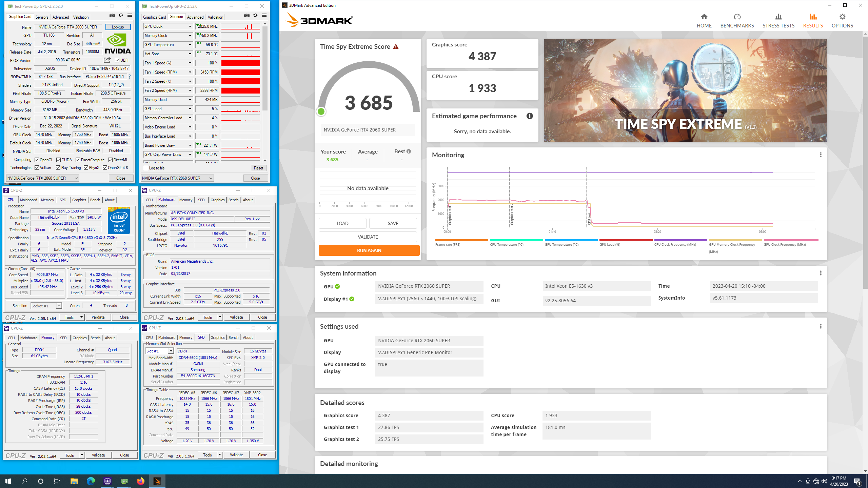Click the GPU-Z Sensors list scrollbar
This screenshot has width=868, height=488.
point(265,68)
